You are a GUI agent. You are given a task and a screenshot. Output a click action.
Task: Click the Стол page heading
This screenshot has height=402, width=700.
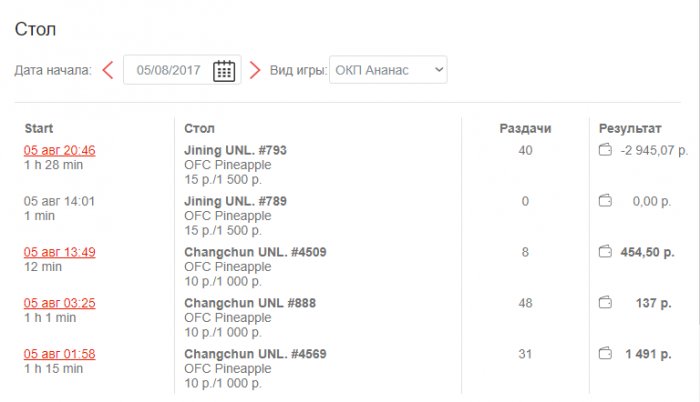point(35,29)
